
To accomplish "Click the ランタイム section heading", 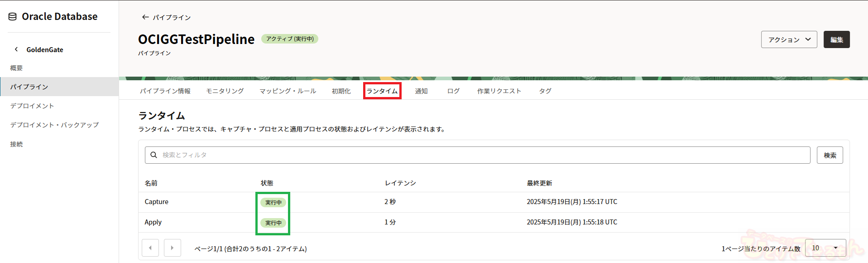I will click(x=162, y=116).
